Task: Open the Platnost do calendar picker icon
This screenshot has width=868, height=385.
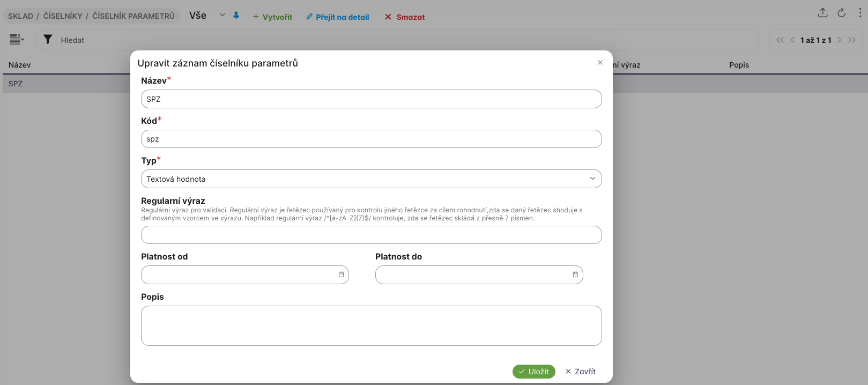Action: (575, 275)
